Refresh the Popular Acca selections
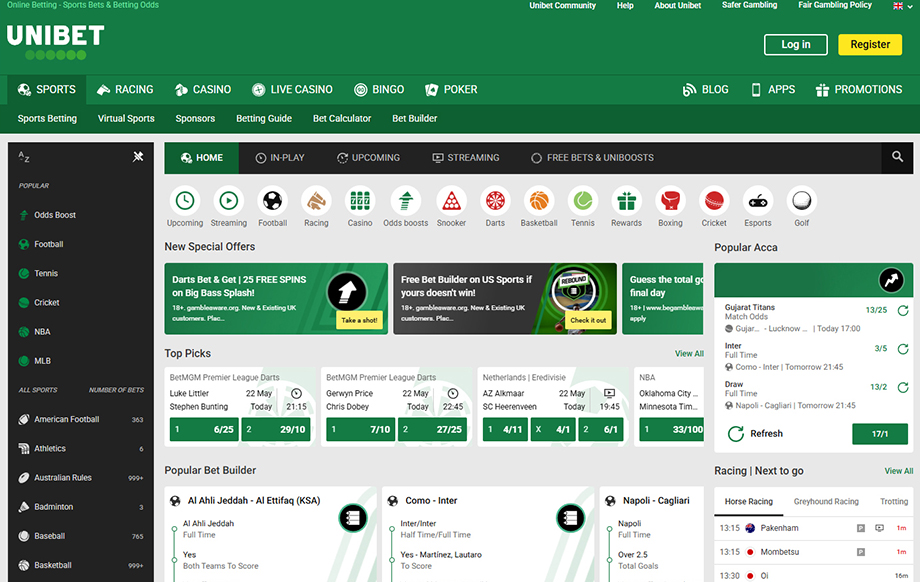 pos(756,434)
